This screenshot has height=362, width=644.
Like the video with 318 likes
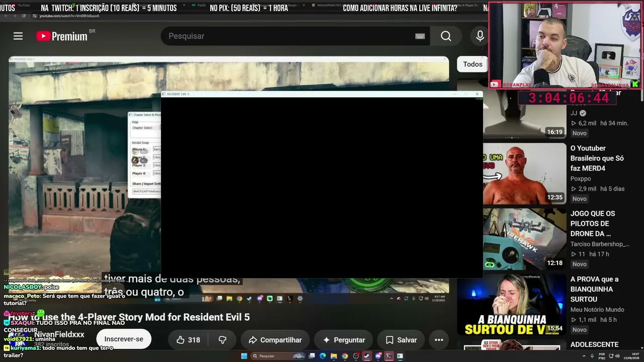coord(188,340)
